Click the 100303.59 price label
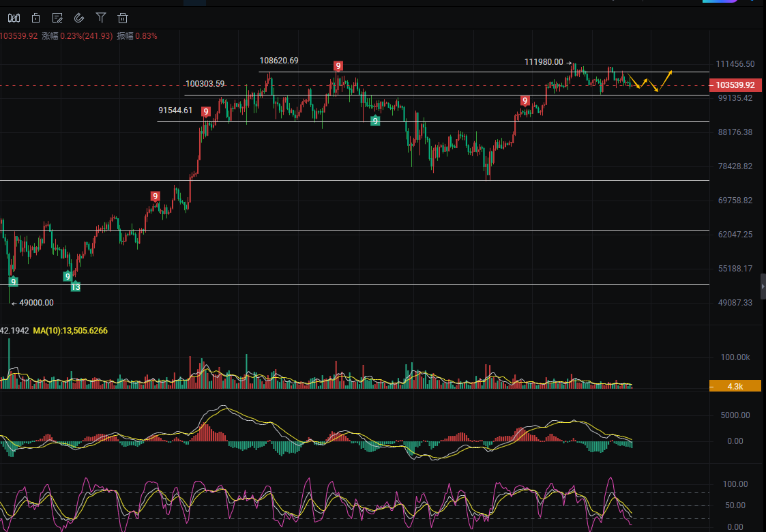This screenshot has height=532, width=766. [x=205, y=83]
